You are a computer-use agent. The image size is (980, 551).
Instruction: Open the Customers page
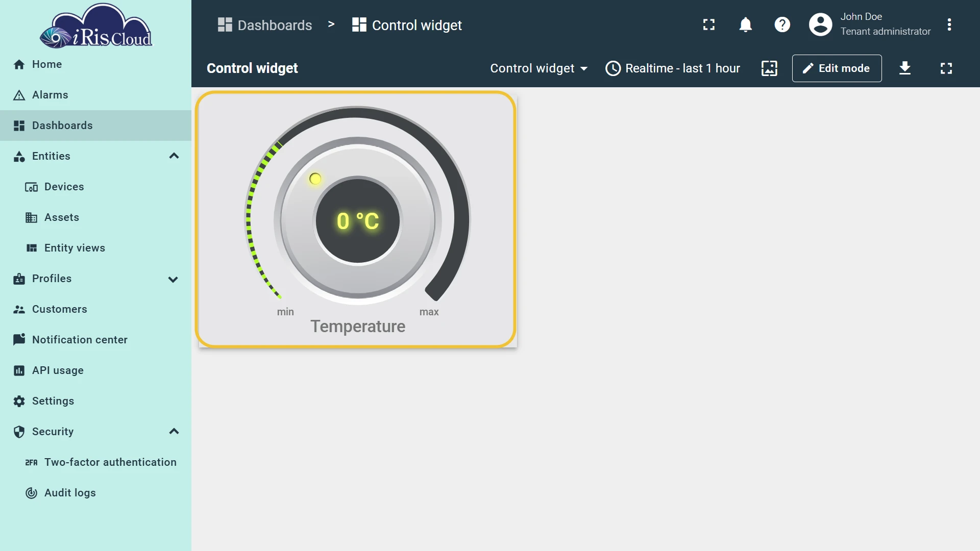coord(95,309)
